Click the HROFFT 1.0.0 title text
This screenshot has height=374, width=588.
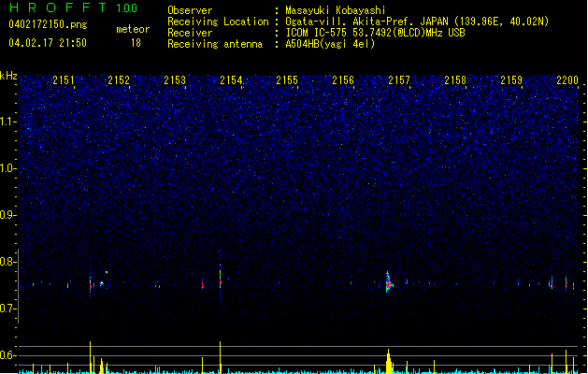tap(73, 7)
